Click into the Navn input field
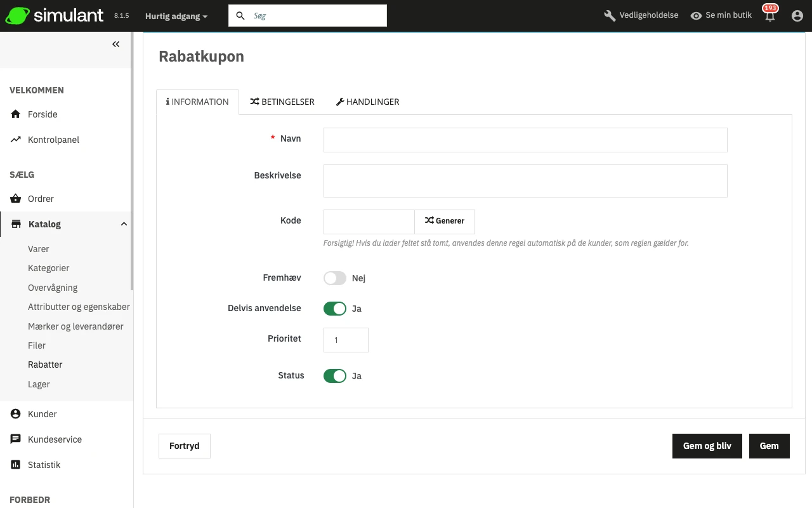 tap(525, 140)
